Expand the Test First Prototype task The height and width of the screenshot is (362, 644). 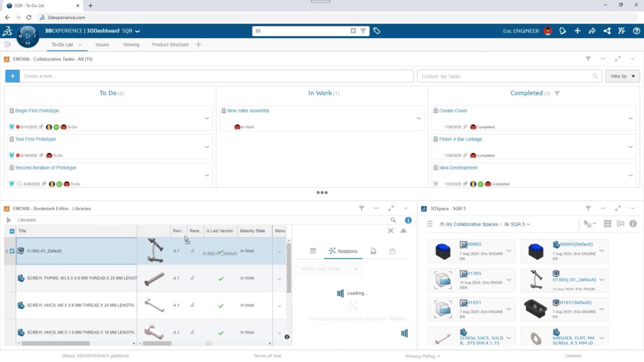click(207, 147)
